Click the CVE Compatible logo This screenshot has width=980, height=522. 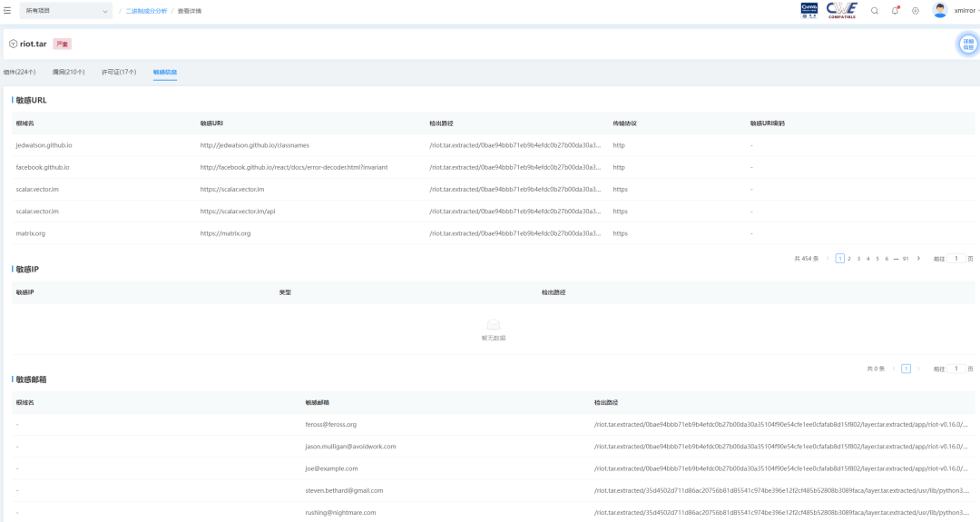point(842,10)
